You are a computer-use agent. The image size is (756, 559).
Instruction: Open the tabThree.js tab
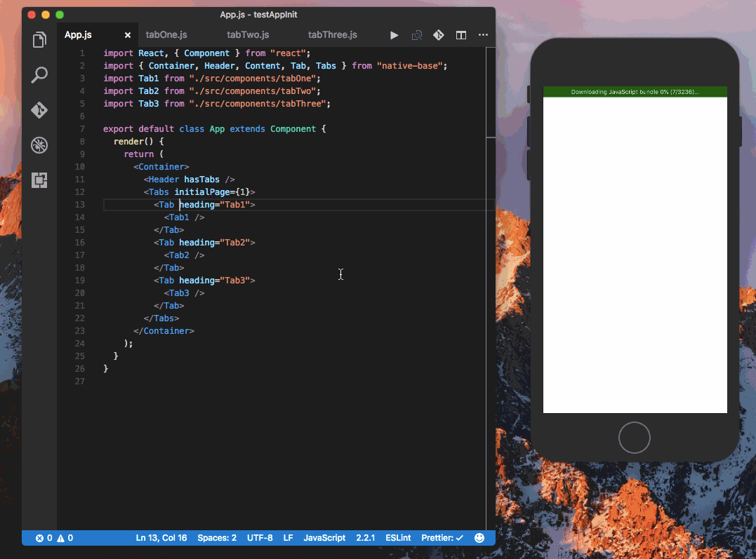click(332, 34)
